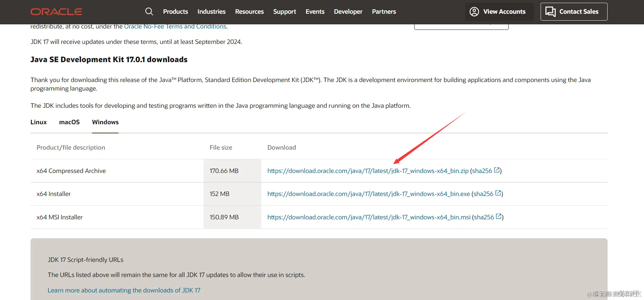Open the Events menu
Viewport: 644px width, 300px height.
pos(315,12)
